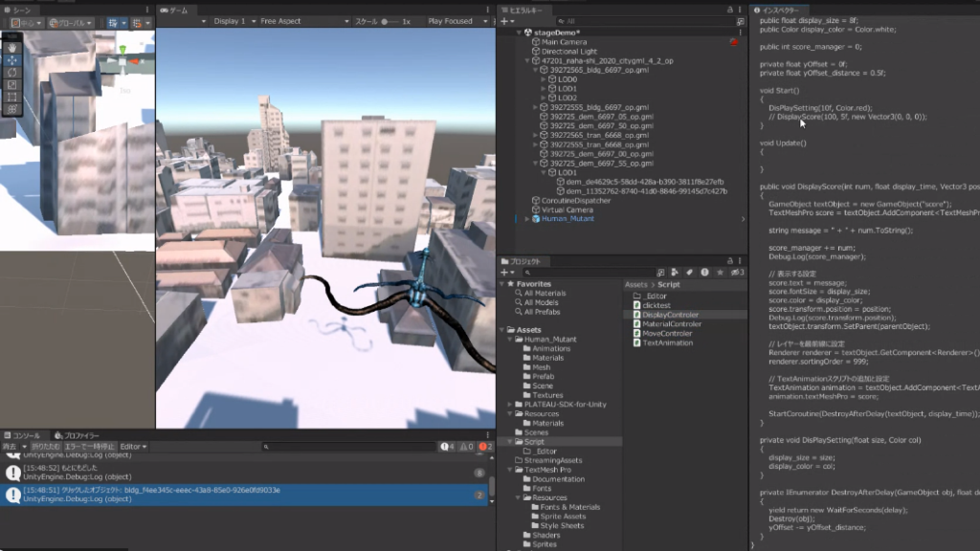Select the combined Transform tool
Screen dimensions: 980x551
(x=11, y=109)
